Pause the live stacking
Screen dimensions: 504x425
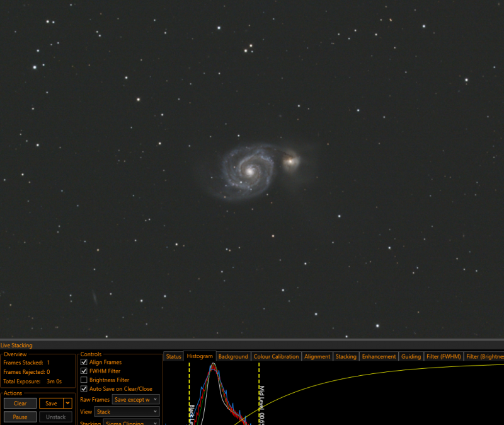point(20,417)
